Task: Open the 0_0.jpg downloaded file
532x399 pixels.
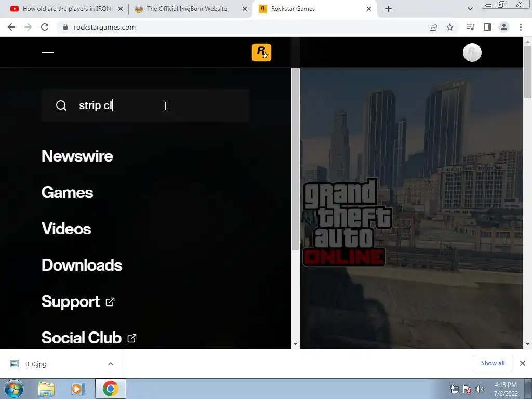Action: pyautogui.click(x=36, y=364)
